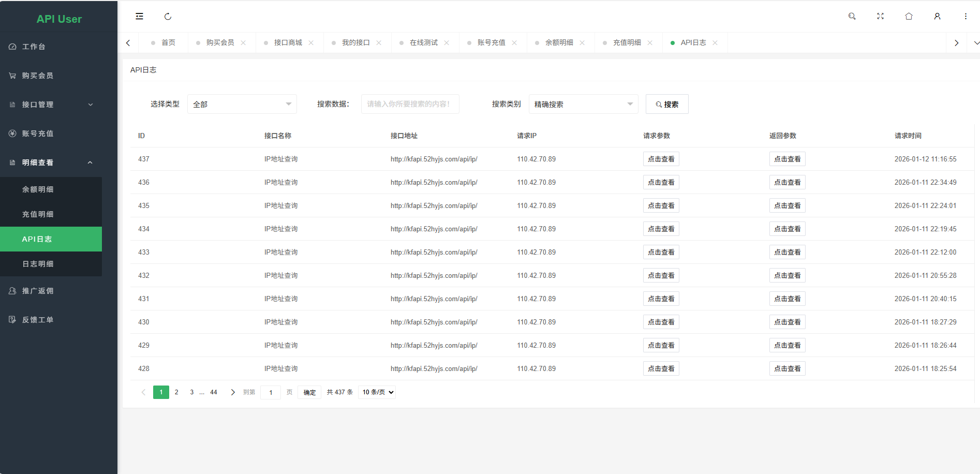The width and height of the screenshot is (980, 474).
Task: Open the 选择类型 type dropdown
Action: (x=242, y=104)
